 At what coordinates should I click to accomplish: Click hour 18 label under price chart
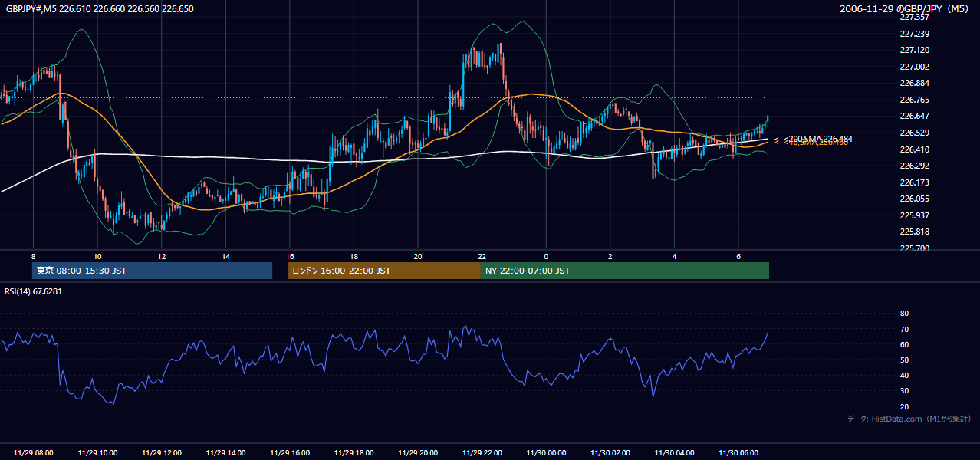(x=354, y=255)
